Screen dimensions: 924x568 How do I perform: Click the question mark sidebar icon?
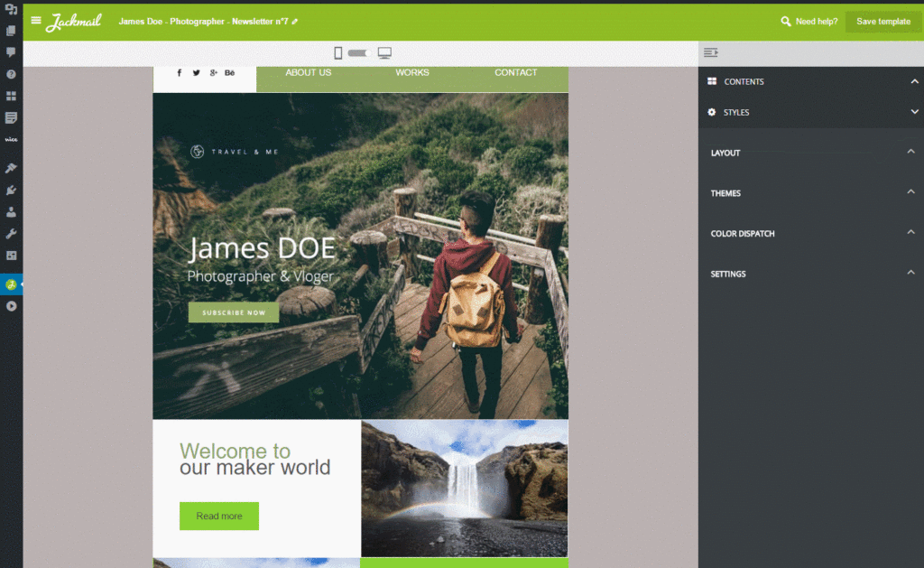pos(11,74)
